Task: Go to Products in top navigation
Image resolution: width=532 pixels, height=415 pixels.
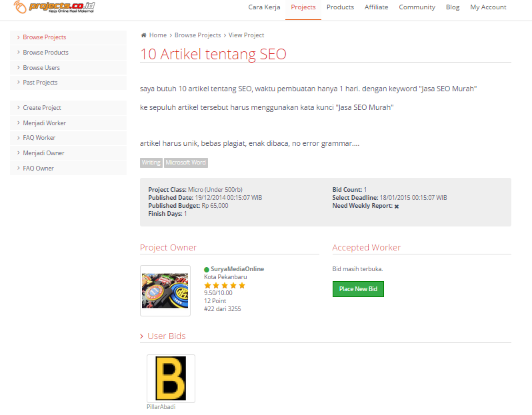Action: pyautogui.click(x=340, y=7)
